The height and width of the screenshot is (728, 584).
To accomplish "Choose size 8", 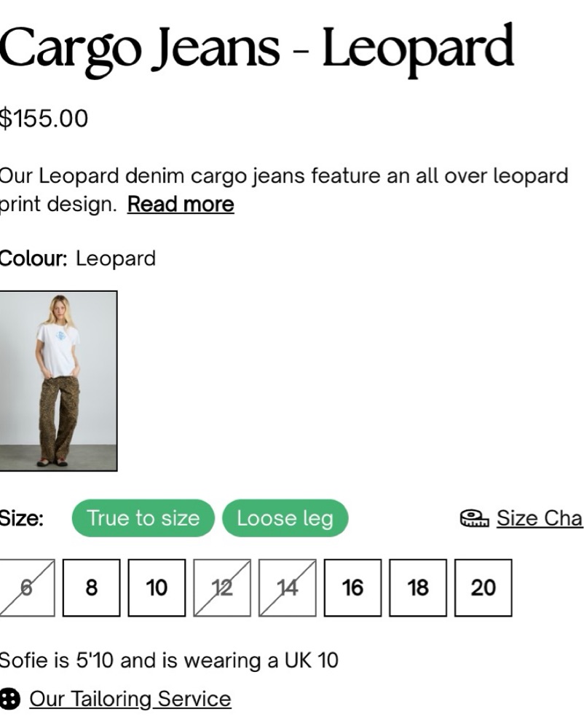I will pyautogui.click(x=91, y=587).
